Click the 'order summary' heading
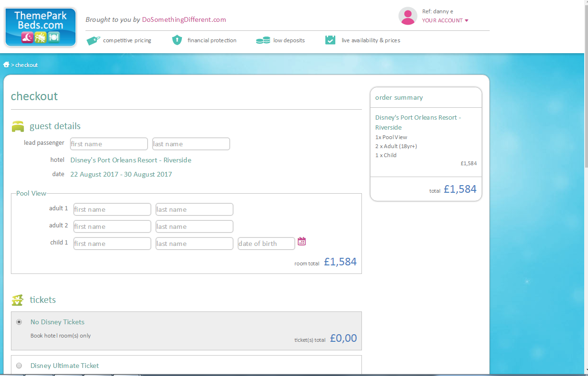This screenshot has height=376, width=588. tap(399, 97)
